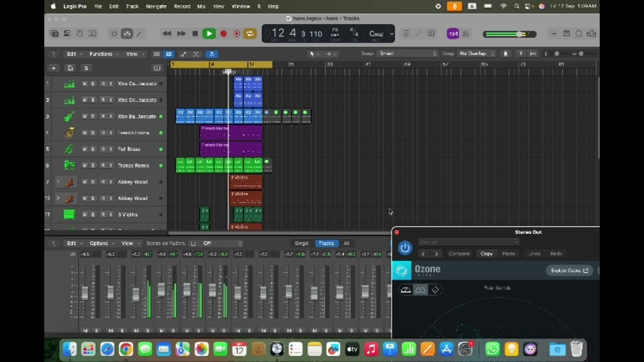Toggle the Ozone plugin power button
The image size is (644, 362).
tap(405, 248)
